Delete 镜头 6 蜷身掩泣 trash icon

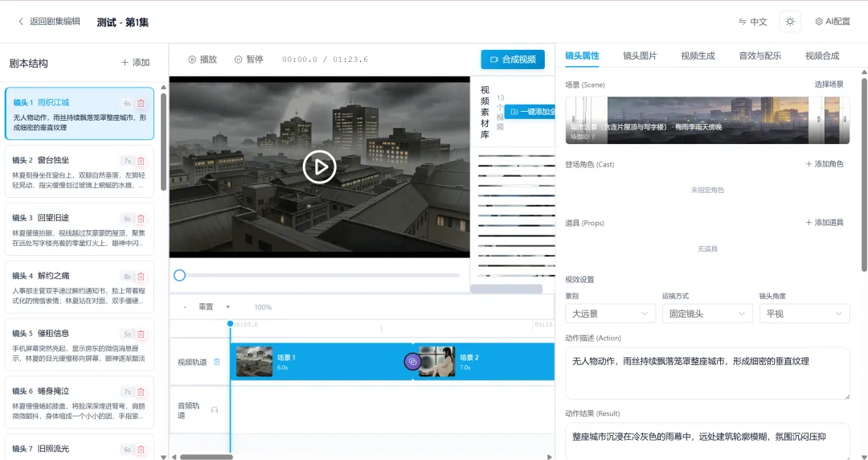pos(141,392)
